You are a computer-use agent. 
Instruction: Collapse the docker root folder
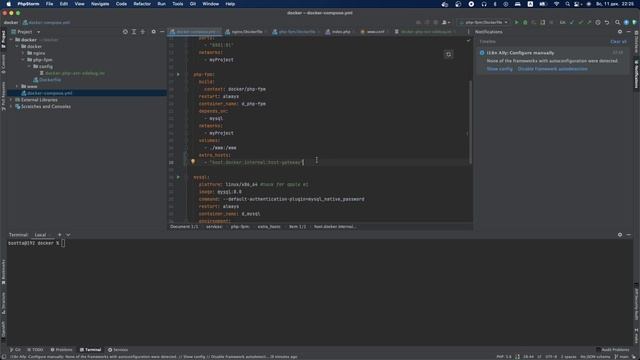point(11,40)
